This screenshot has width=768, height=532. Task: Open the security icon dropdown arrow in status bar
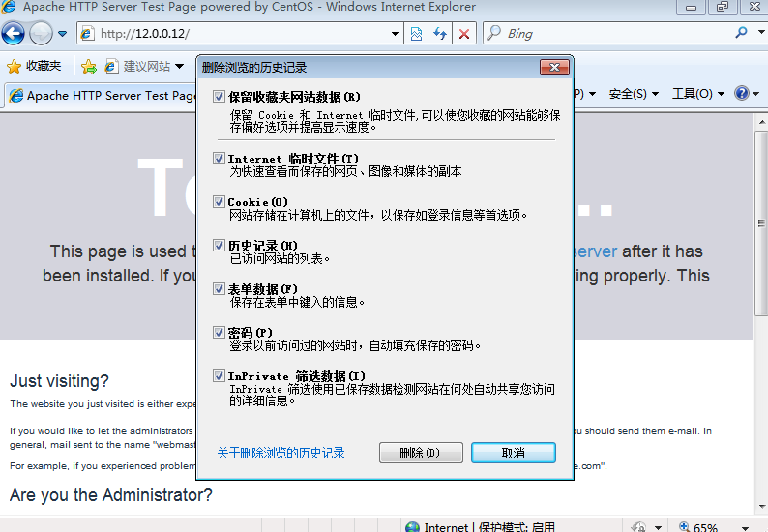tap(658, 527)
